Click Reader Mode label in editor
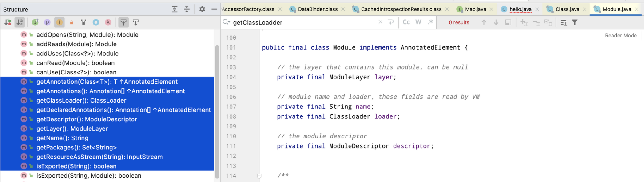 coord(621,36)
